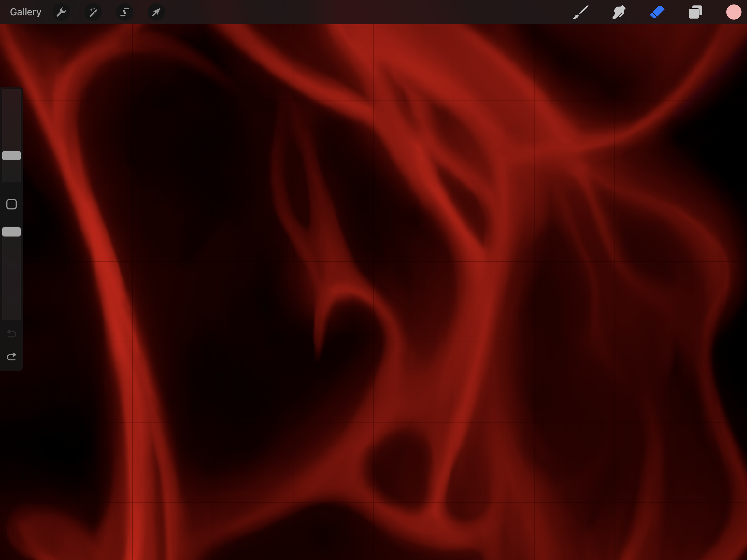Click the top of brush size slider track
Image resolution: width=747 pixels, height=560 pixels.
click(x=11, y=94)
